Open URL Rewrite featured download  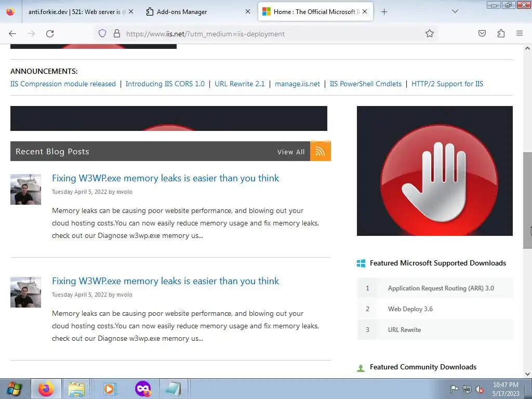coord(404,330)
